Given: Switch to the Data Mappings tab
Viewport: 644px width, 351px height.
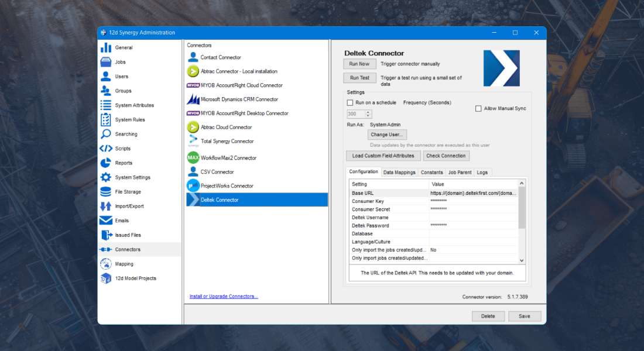Looking at the screenshot, I should tap(399, 173).
